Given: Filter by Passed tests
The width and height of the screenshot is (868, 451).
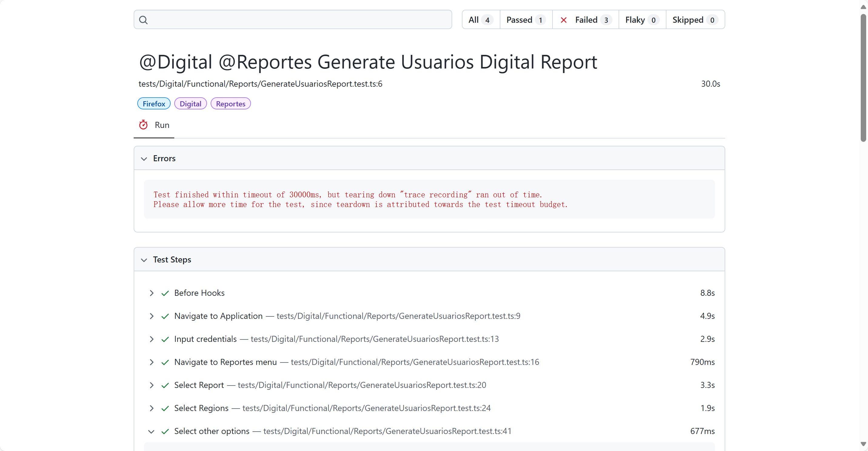Looking at the screenshot, I should [526, 20].
